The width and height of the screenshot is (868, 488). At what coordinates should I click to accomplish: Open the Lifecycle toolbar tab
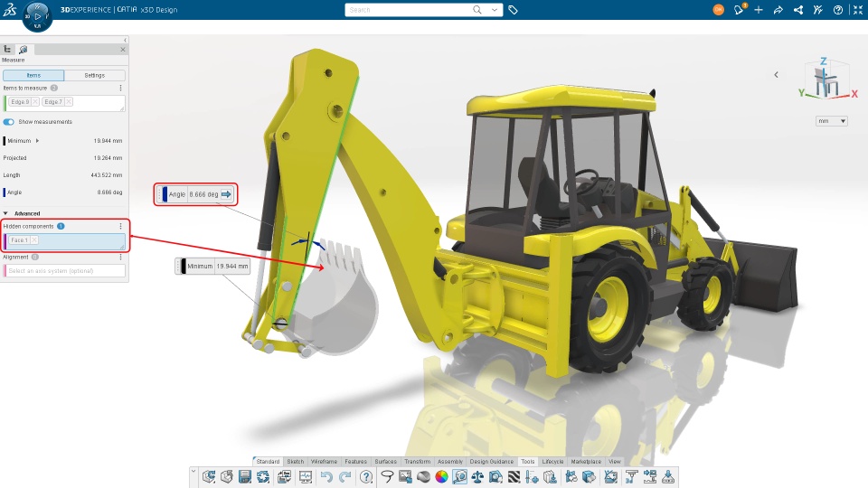(552, 462)
